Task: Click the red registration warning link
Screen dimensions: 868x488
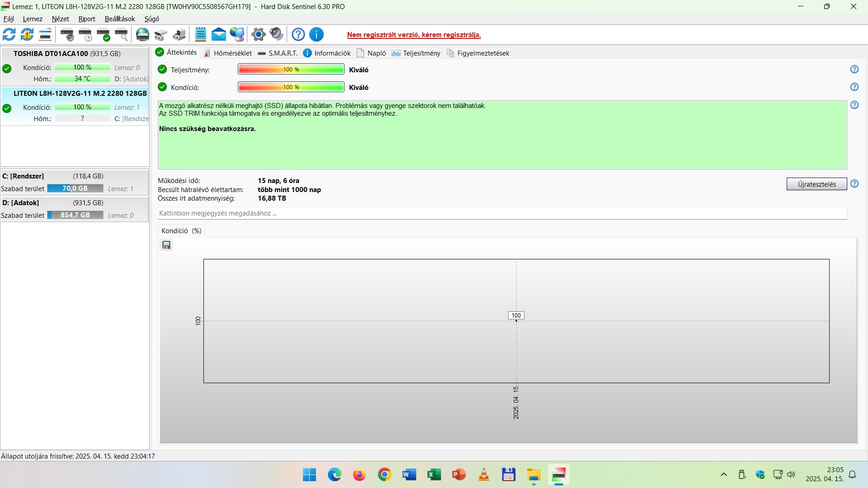Action: pyautogui.click(x=414, y=35)
